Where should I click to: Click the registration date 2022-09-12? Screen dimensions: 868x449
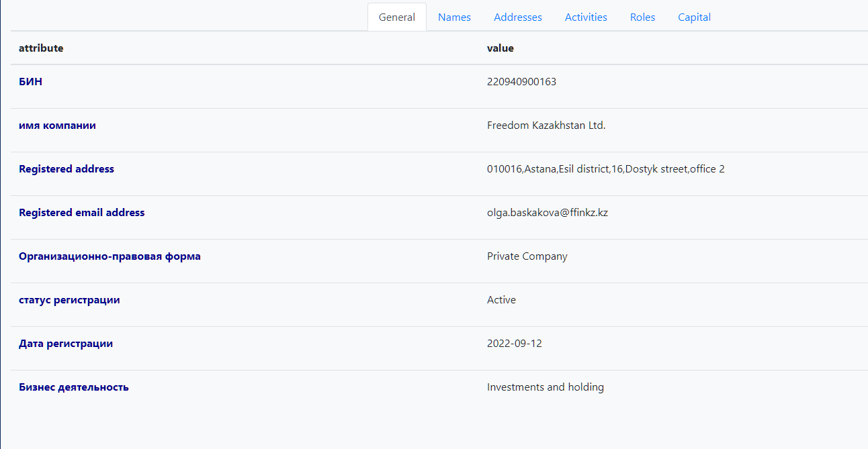pos(514,344)
